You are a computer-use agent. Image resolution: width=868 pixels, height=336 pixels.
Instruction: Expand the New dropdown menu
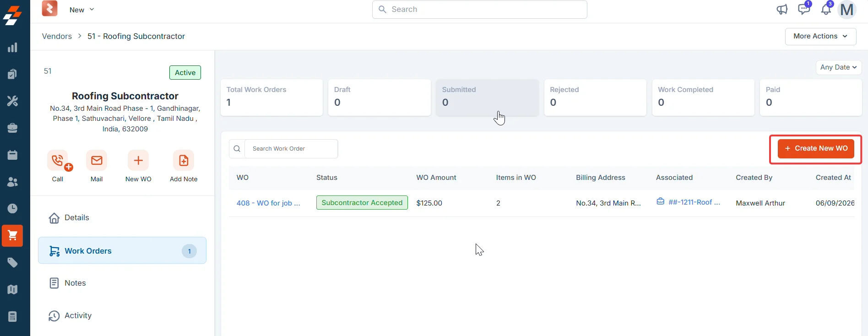click(81, 10)
